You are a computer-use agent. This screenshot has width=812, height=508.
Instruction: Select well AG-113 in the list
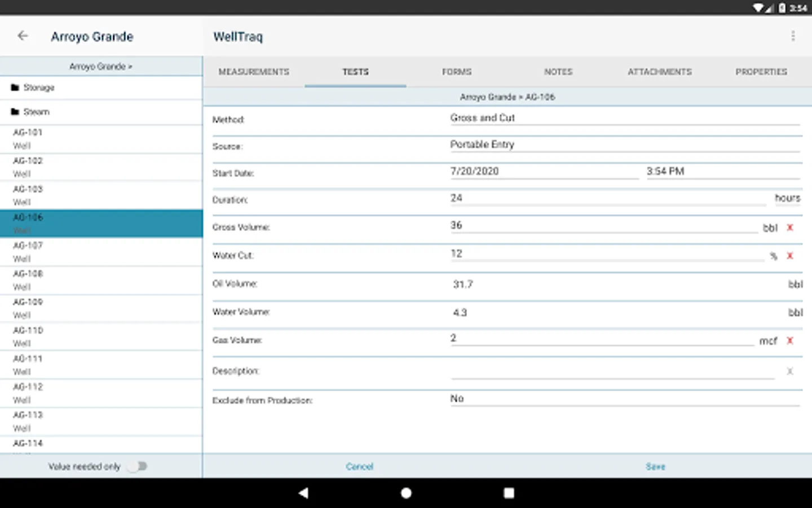pyautogui.click(x=101, y=421)
